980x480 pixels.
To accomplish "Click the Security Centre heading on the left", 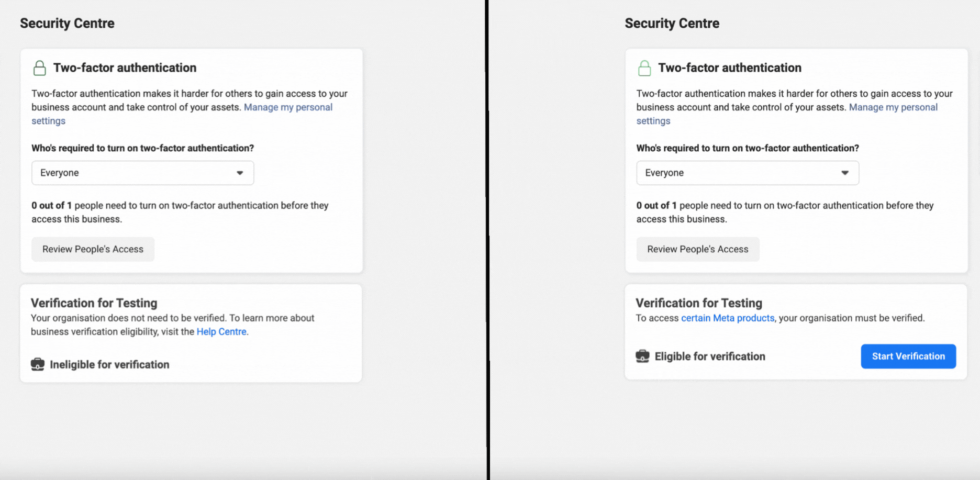I will [x=67, y=23].
